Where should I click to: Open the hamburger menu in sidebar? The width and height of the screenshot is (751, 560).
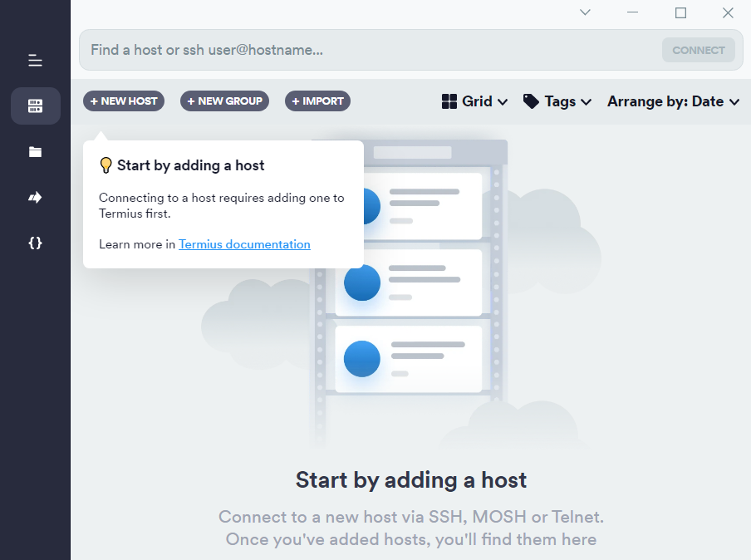[x=35, y=61]
